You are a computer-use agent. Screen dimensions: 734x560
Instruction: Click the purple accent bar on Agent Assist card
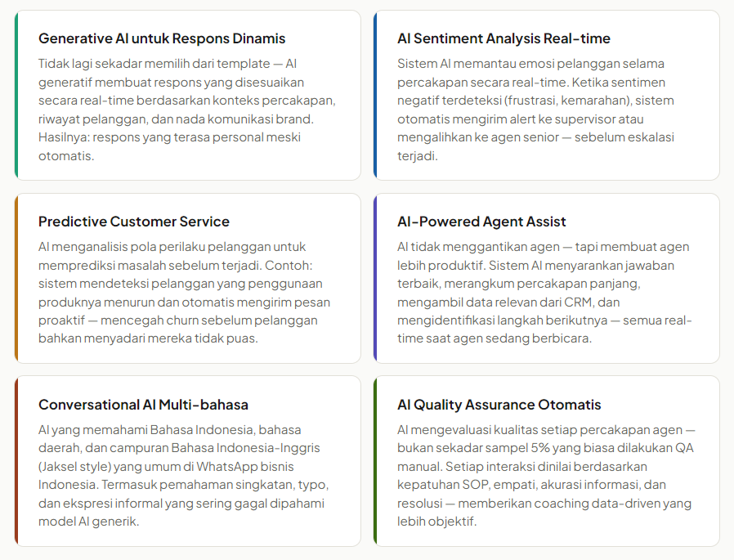point(375,278)
